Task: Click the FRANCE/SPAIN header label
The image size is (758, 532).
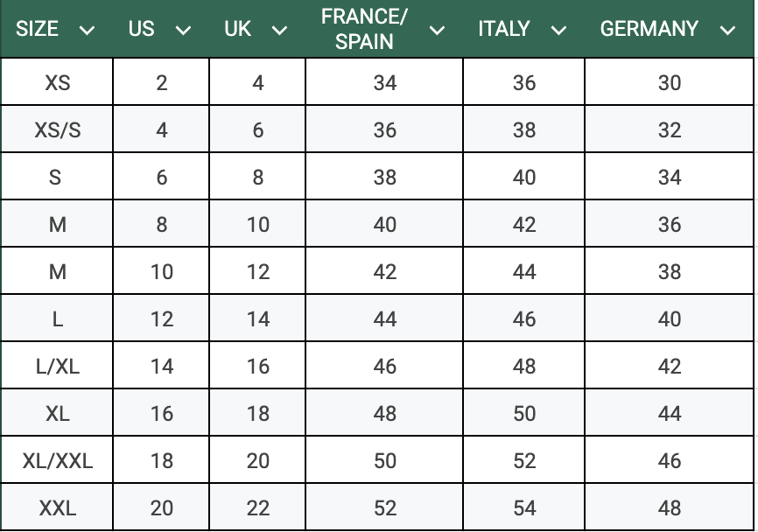Action: (x=365, y=29)
